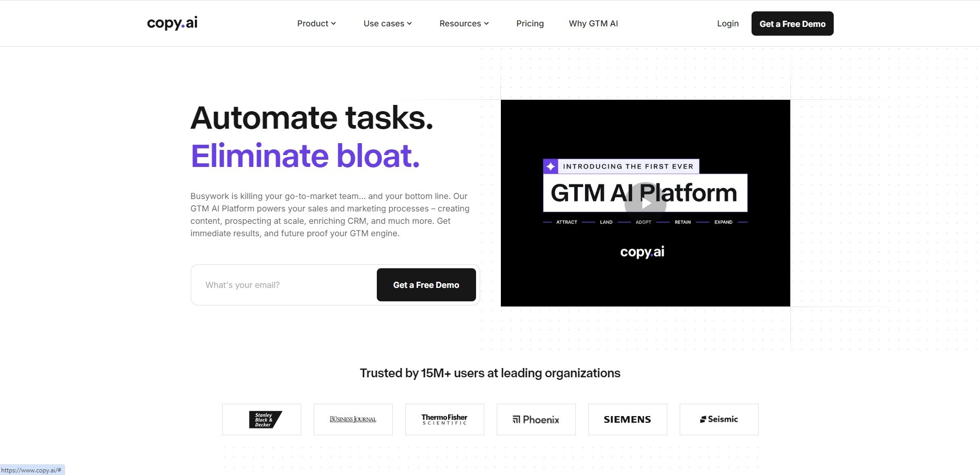Click the "Automate tasks." headline

pos(312,118)
